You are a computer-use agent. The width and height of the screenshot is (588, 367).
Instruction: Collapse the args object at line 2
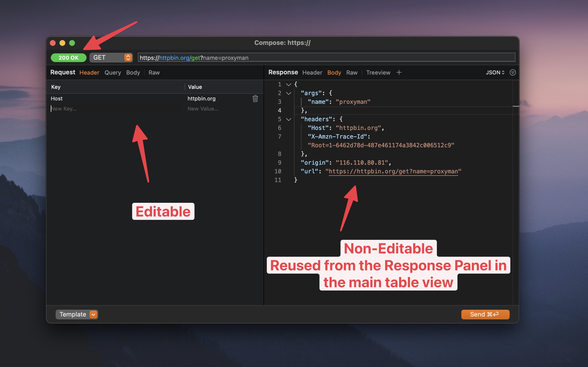(x=289, y=93)
